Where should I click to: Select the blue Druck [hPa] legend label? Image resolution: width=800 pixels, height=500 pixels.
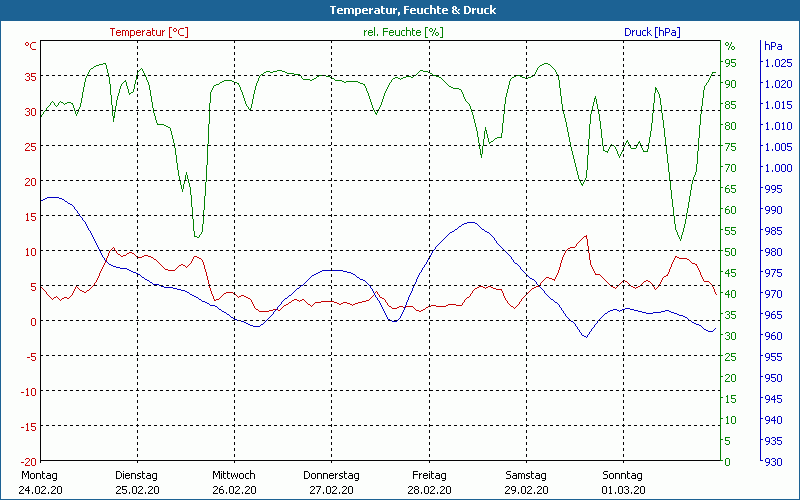(652, 32)
